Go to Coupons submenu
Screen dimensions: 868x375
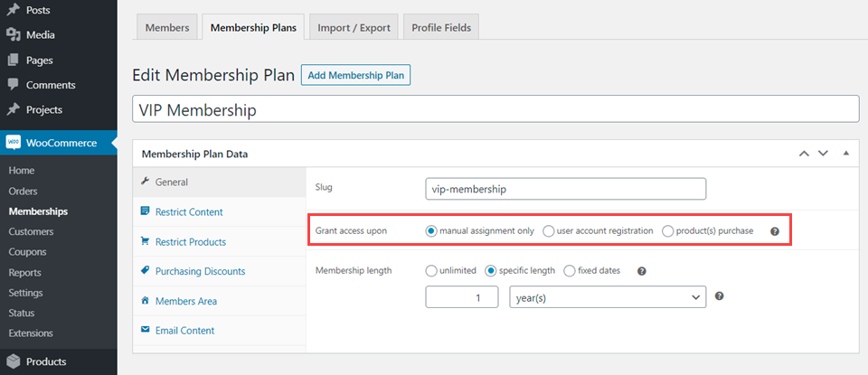coord(28,252)
